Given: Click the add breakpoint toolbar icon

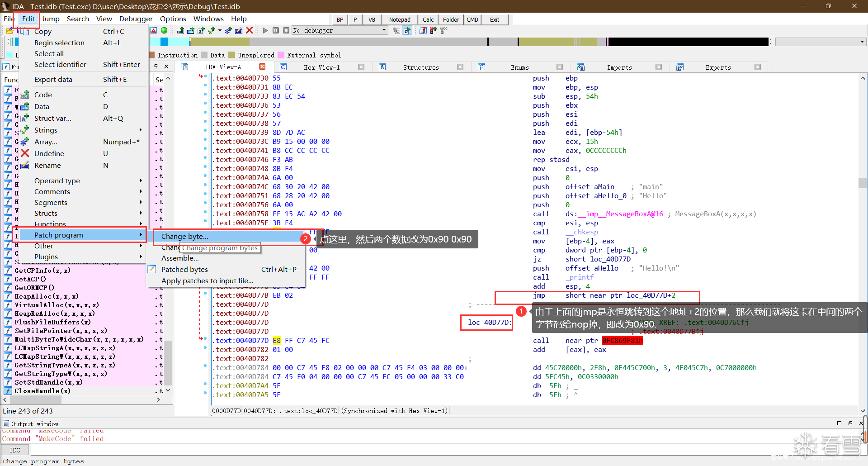Looking at the screenshot, I should (x=434, y=30).
